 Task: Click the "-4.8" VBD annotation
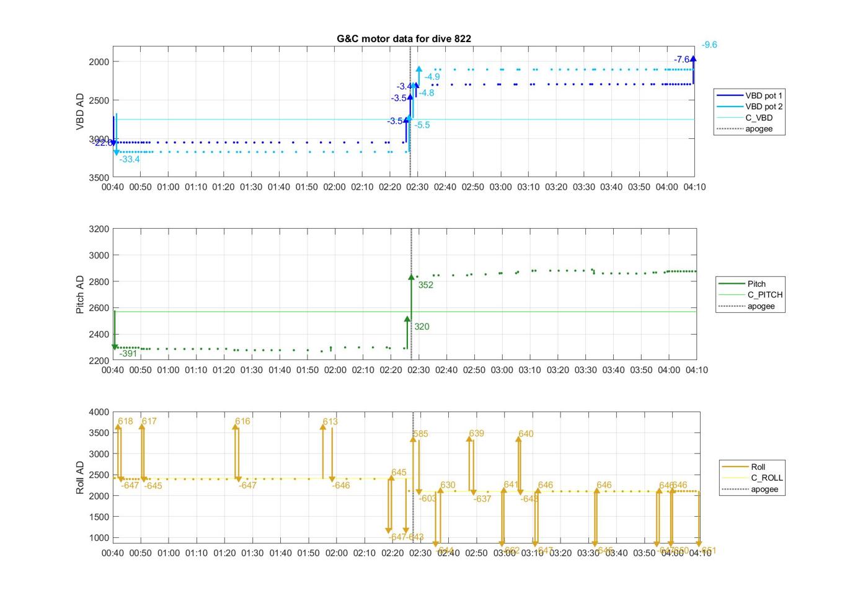pos(426,93)
